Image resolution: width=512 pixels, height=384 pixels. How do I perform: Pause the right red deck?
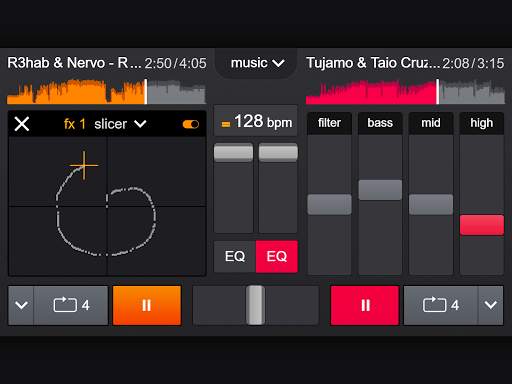click(x=365, y=305)
